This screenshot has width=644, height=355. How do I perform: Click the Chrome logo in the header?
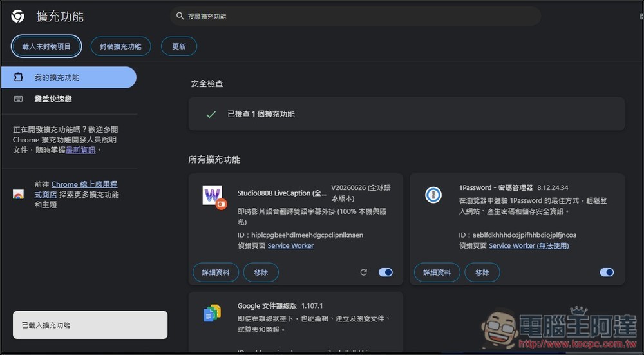[x=17, y=17]
